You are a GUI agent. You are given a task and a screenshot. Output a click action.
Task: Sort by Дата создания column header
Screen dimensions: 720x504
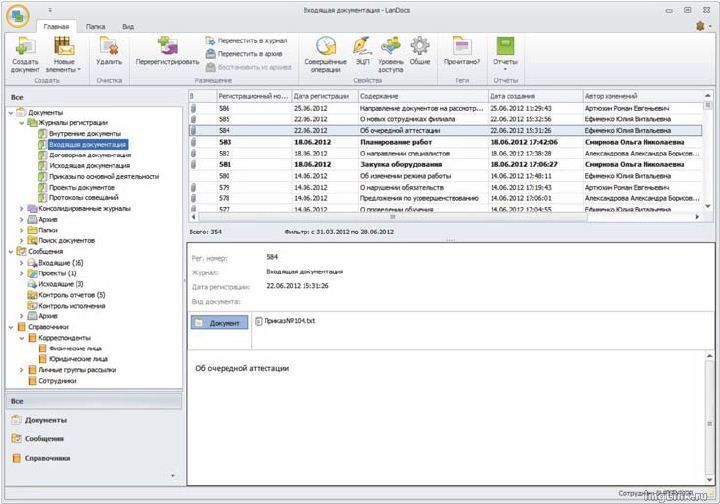tap(535, 96)
